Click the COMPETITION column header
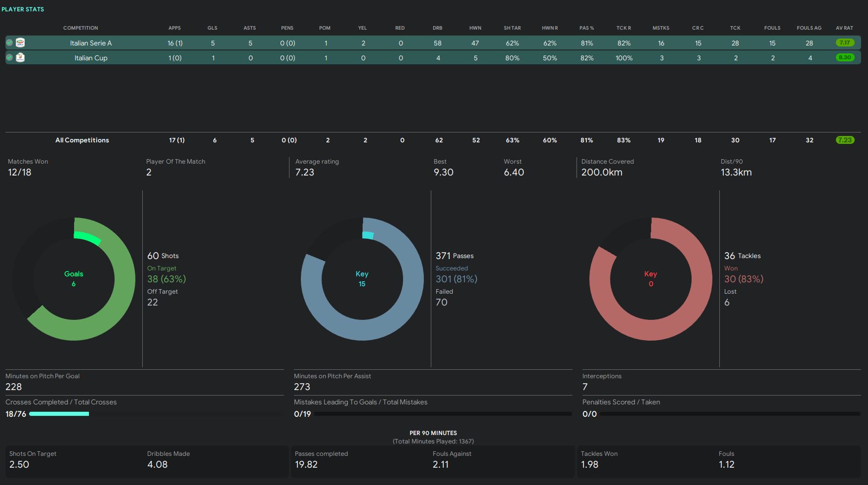This screenshot has height=485, width=868. [x=81, y=28]
